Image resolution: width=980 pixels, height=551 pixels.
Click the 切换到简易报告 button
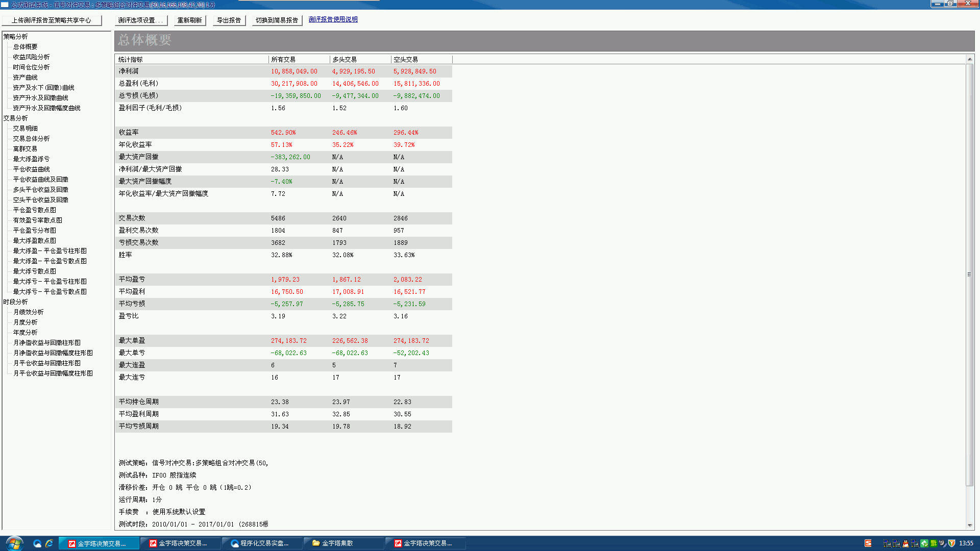(x=277, y=20)
